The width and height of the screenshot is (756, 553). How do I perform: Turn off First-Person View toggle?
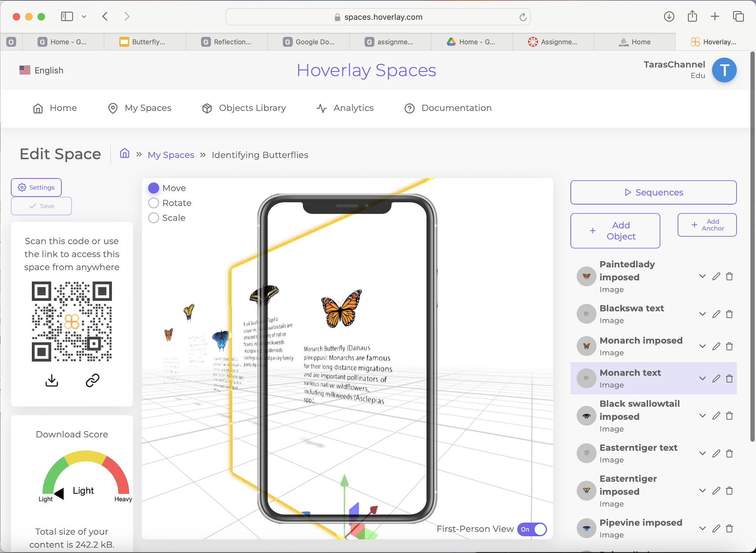coord(532,529)
